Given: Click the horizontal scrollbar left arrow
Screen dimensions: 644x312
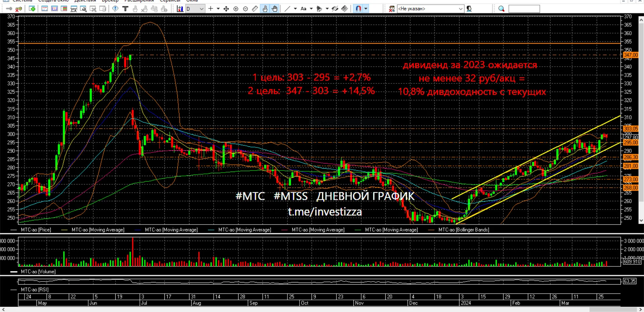Looking at the screenshot, I should [x=3, y=309].
